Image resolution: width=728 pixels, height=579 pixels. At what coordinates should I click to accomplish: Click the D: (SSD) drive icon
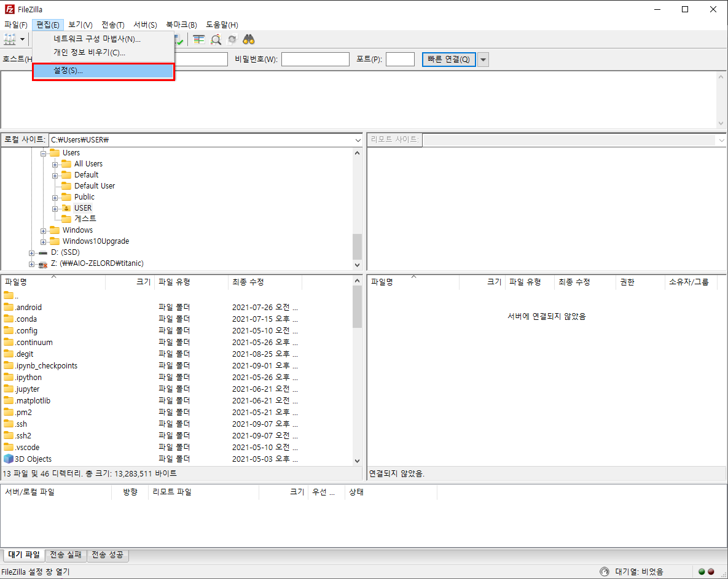point(43,252)
